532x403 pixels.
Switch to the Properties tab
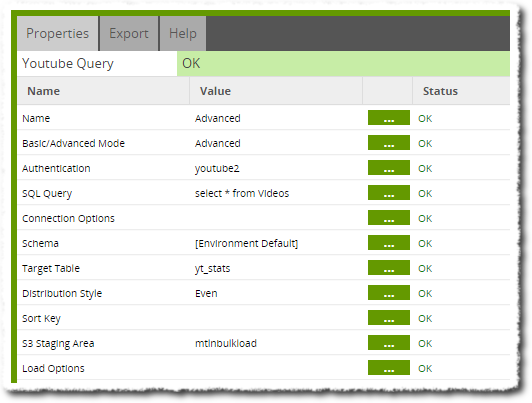pos(58,34)
